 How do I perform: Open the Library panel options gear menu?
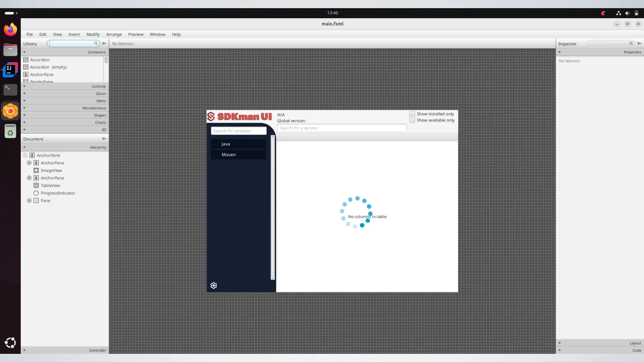[104, 43]
